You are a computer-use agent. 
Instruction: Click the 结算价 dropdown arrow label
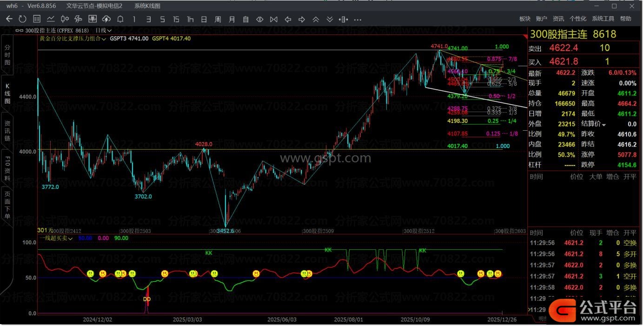click(x=593, y=124)
